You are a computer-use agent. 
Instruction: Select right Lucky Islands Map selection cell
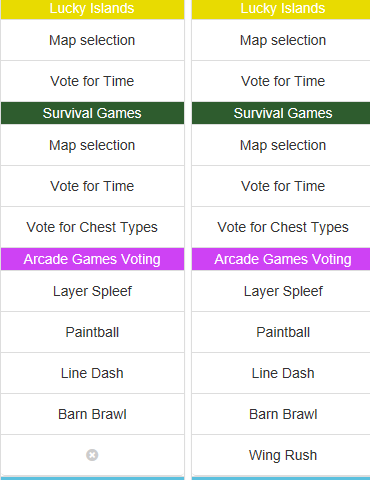click(x=281, y=40)
